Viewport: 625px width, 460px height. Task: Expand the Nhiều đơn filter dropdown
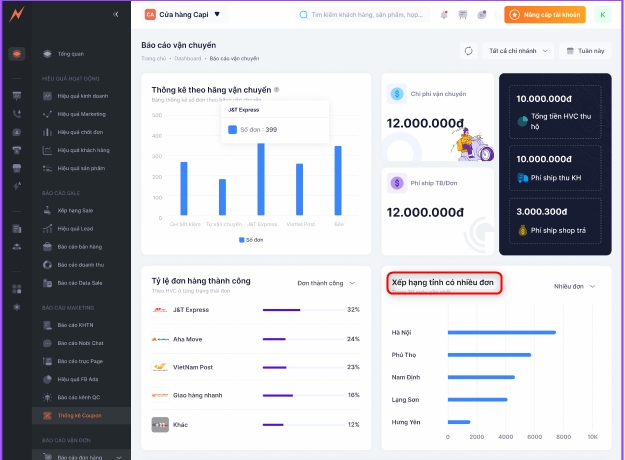575,286
